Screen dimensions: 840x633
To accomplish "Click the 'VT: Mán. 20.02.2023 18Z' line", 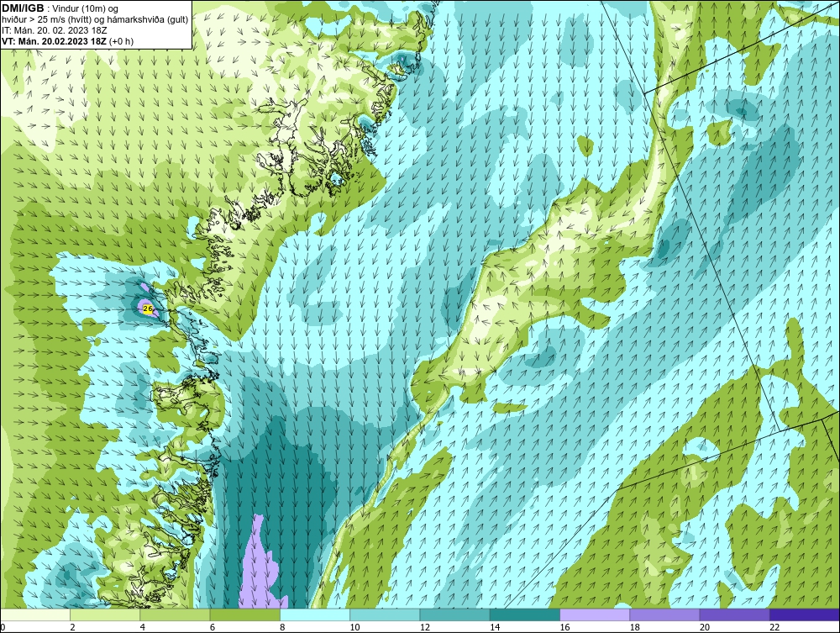I will [x=54, y=40].
